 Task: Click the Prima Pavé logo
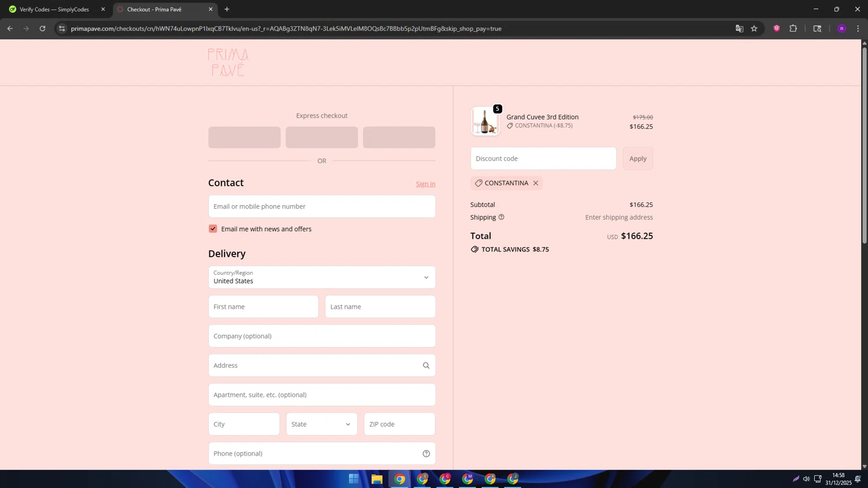228,62
